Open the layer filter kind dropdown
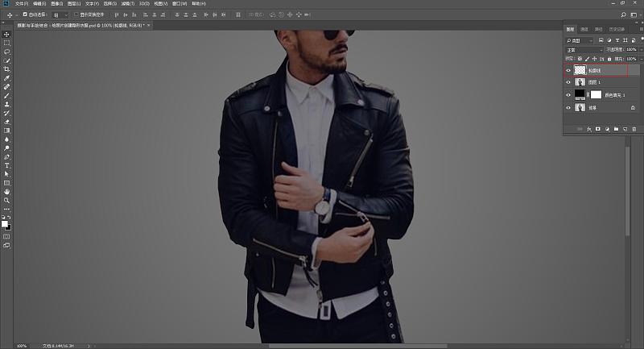 pyautogui.click(x=580, y=40)
